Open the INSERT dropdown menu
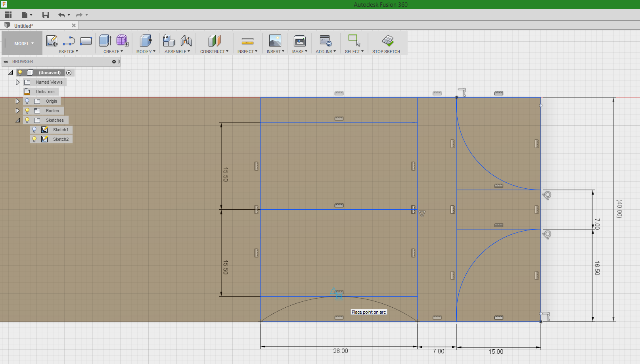 (275, 52)
